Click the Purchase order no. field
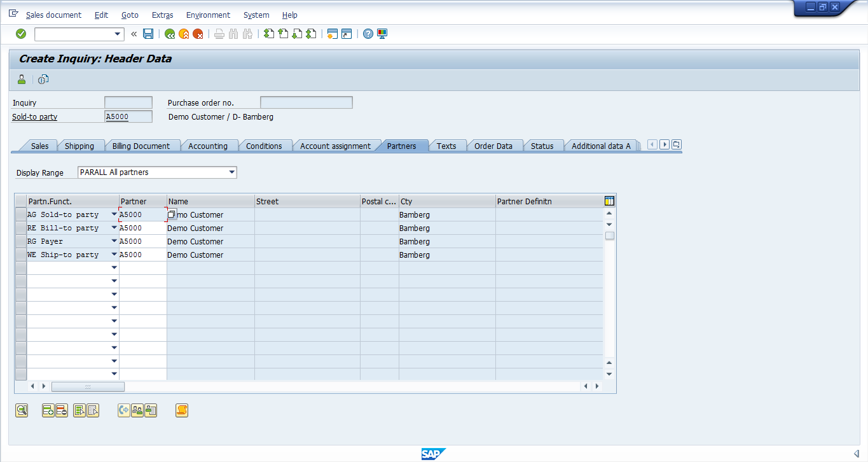 (x=307, y=102)
